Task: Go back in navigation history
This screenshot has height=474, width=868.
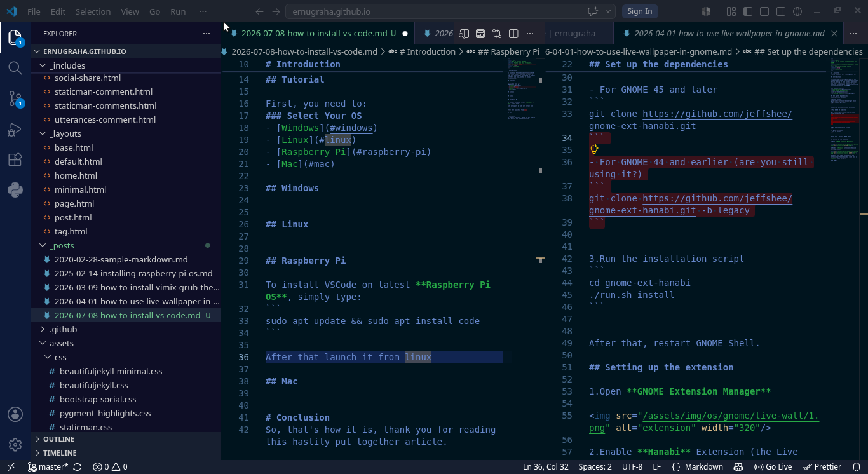Action: tap(259, 11)
